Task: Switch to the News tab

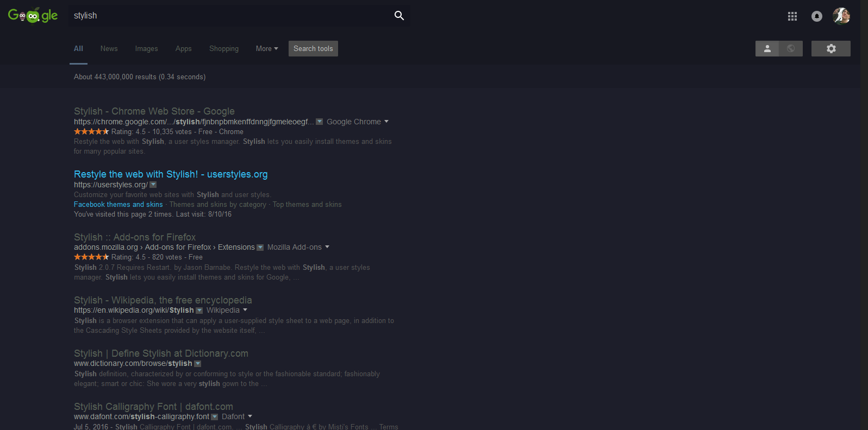Action: pos(109,48)
